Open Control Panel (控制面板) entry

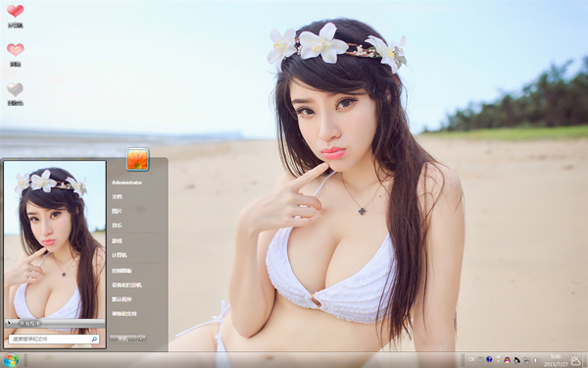point(122,271)
